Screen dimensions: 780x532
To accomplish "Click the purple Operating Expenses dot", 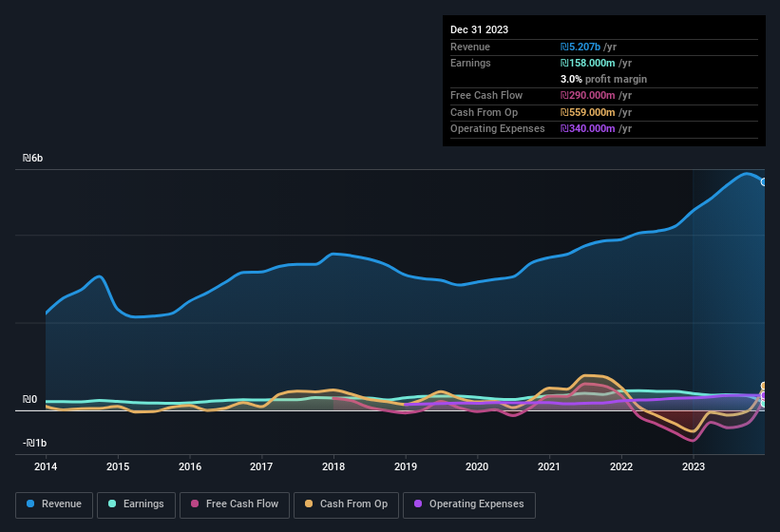I will 418,504.
